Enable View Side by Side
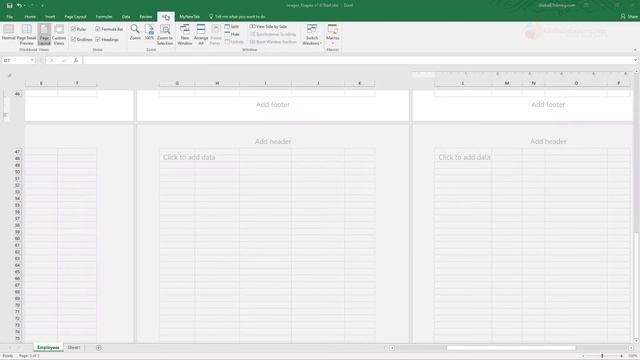The image size is (640, 360). click(x=269, y=27)
